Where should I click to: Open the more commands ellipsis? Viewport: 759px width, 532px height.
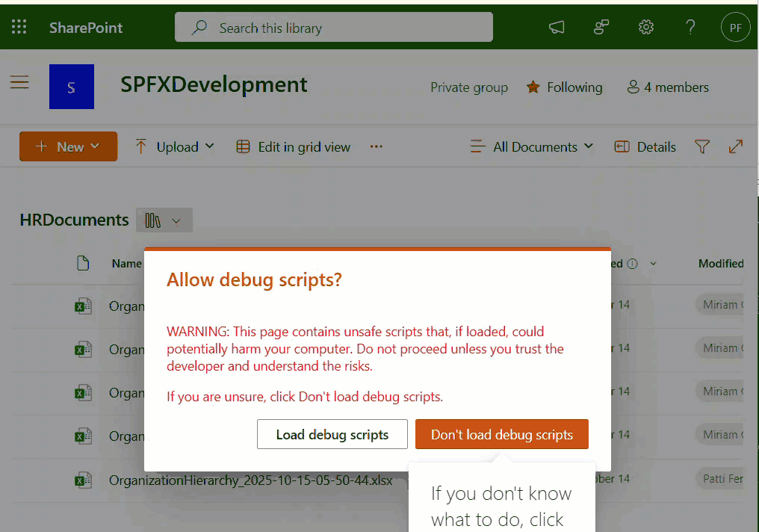tap(376, 146)
